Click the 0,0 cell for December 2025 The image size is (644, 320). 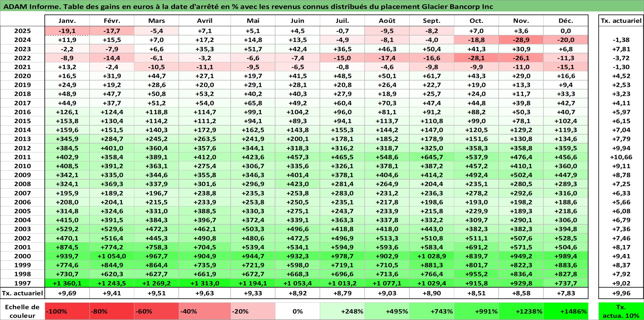[x=566, y=31]
